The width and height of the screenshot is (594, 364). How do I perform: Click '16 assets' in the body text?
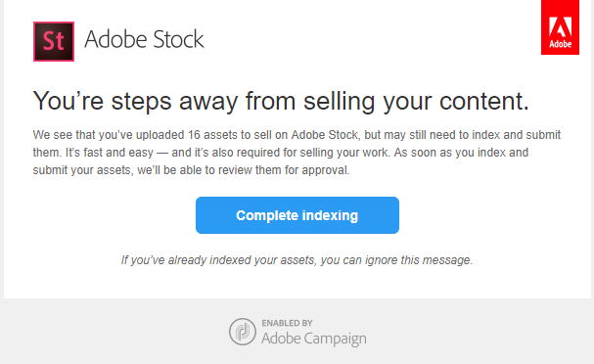[213, 135]
